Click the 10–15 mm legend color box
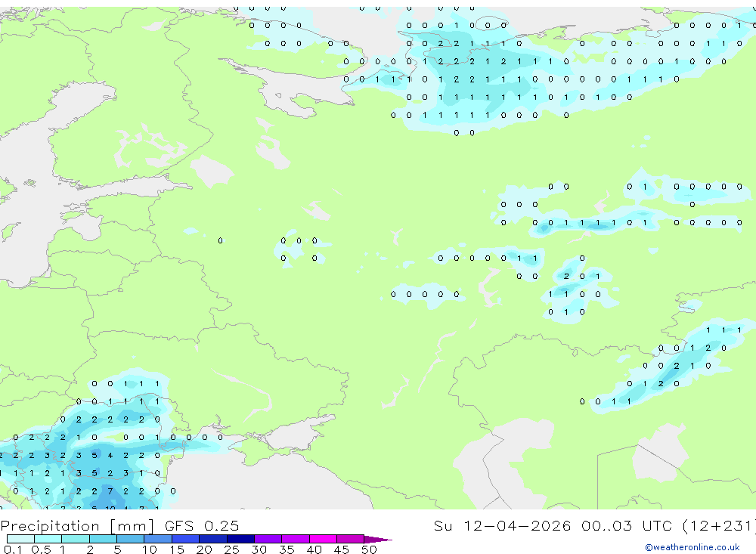Screen dimensions: 756x554 click(158, 539)
